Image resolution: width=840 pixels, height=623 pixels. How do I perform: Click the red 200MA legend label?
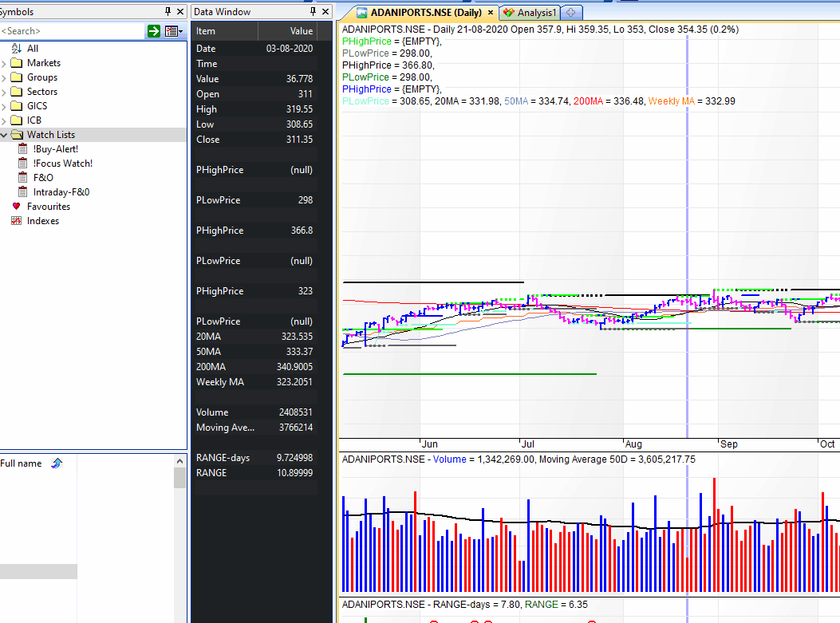[588, 101]
